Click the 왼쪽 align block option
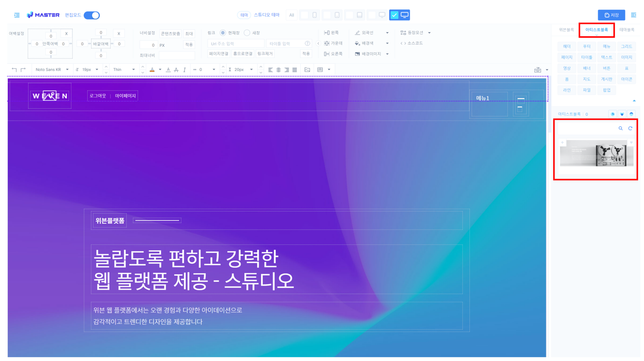This screenshot has width=644, height=361. point(332,33)
